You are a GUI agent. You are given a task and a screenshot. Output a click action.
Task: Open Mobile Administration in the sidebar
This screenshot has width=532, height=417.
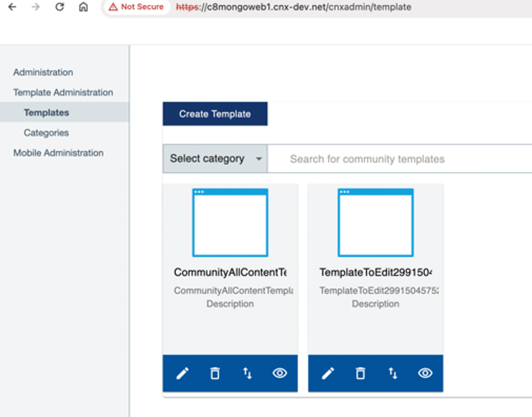pyautogui.click(x=58, y=153)
